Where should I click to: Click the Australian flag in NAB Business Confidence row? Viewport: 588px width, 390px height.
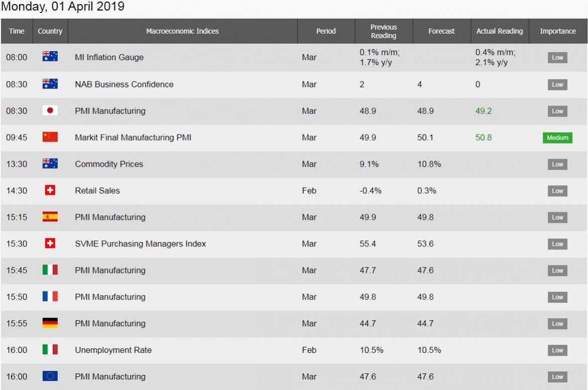[x=50, y=84]
